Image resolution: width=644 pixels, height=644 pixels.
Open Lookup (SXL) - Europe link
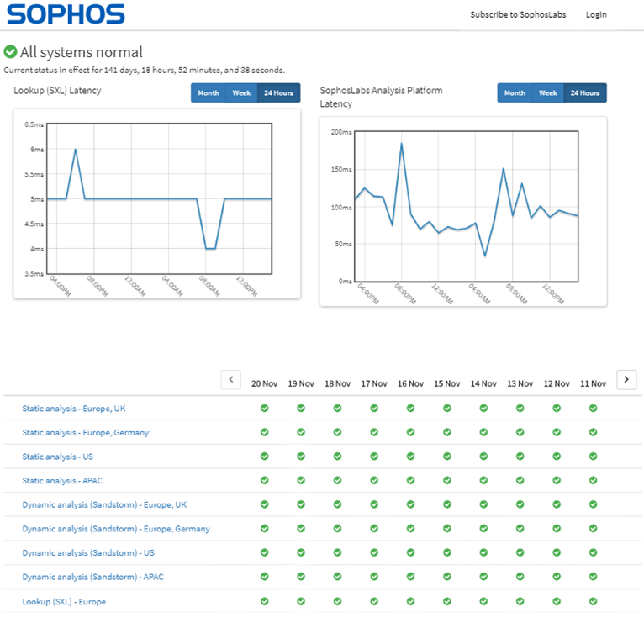[64, 602]
